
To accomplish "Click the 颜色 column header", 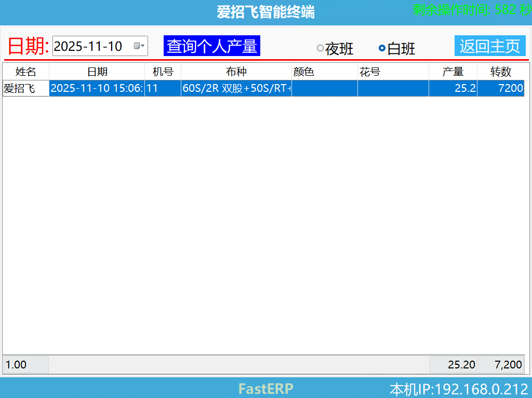I will pos(303,72).
